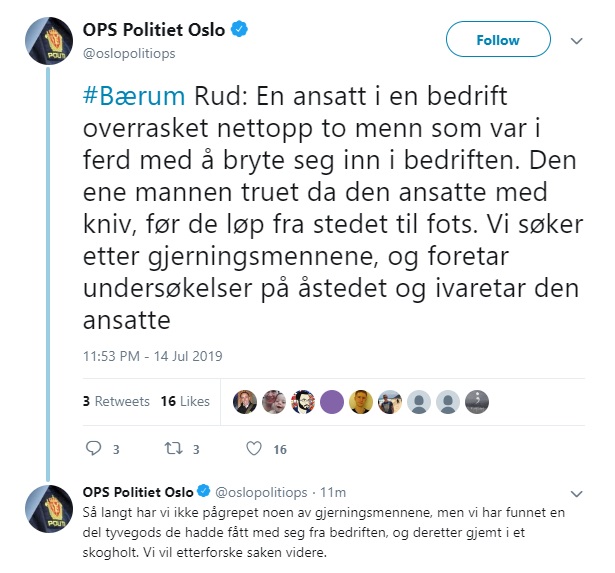Click the OPS Politiet Oslo name on the reply

(138, 493)
